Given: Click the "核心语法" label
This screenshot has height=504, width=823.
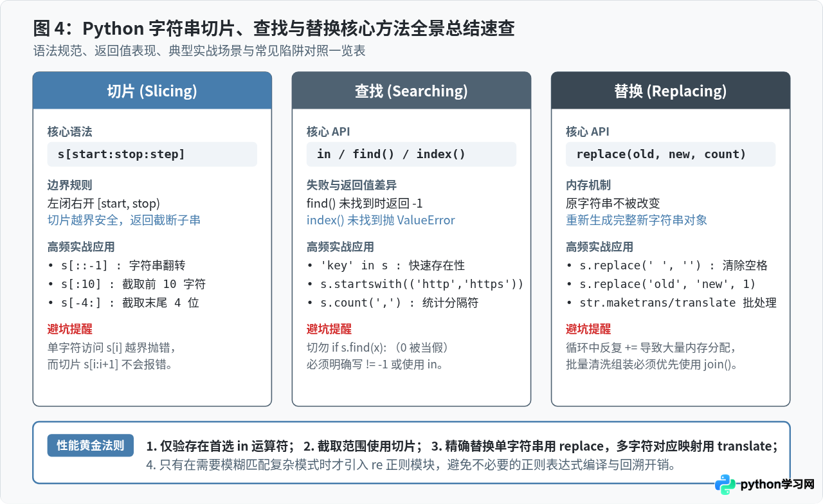Looking at the screenshot, I should (x=70, y=132).
